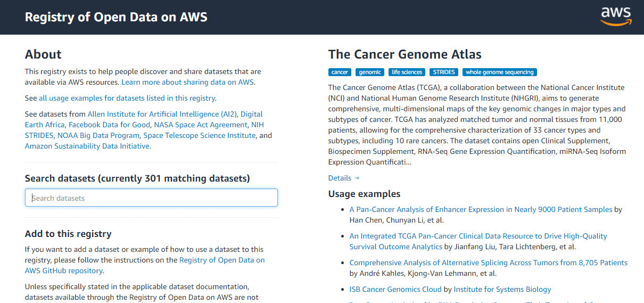Click the About heading
The width and height of the screenshot is (644, 303).
43,54
